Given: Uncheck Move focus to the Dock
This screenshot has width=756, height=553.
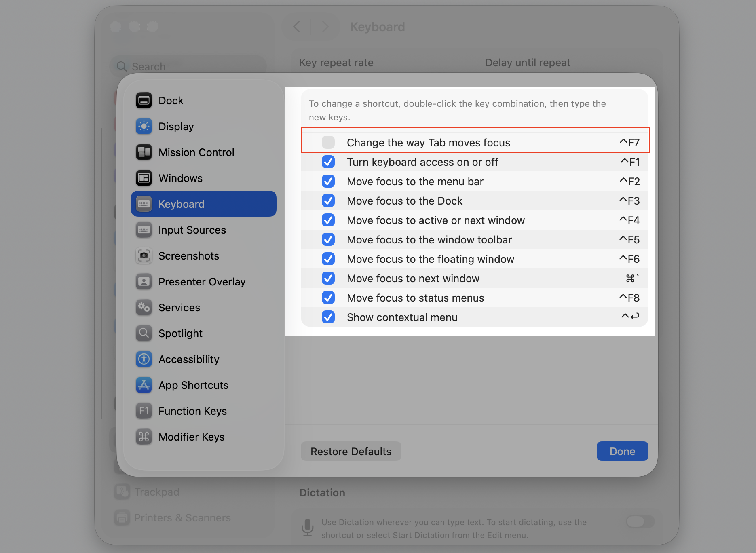Looking at the screenshot, I should [328, 201].
